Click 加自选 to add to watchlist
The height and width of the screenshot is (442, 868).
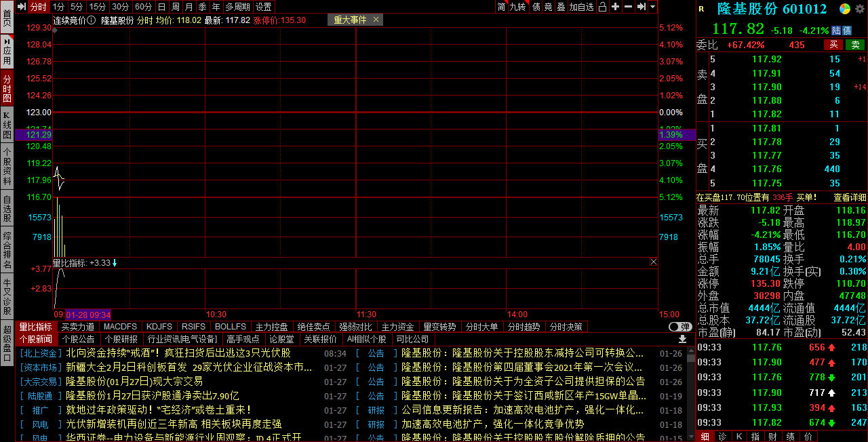click(x=582, y=7)
